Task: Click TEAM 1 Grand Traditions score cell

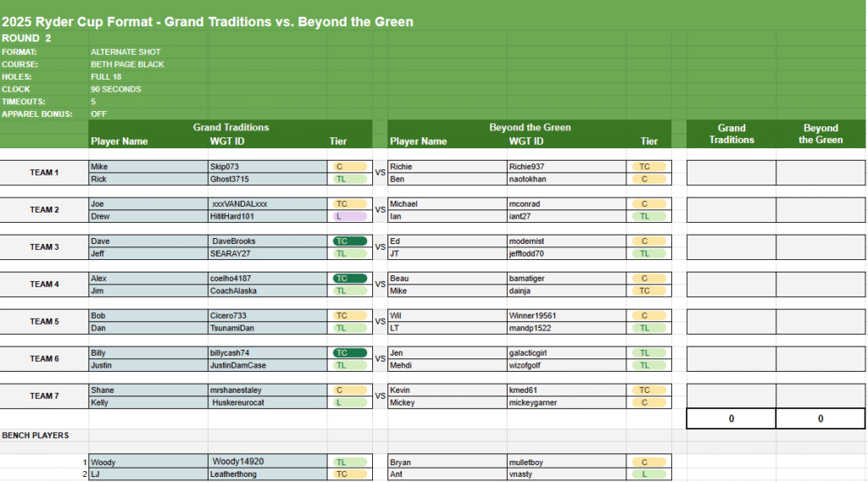Action: point(731,173)
